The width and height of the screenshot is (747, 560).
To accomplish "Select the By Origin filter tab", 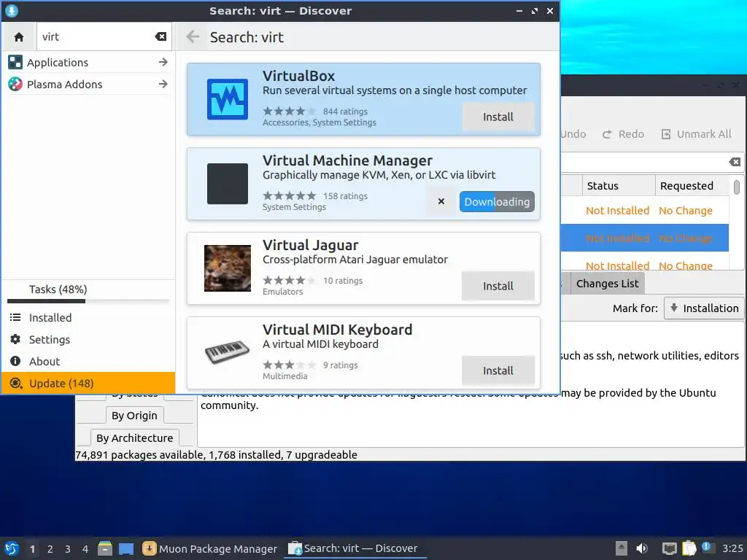I will 134,416.
